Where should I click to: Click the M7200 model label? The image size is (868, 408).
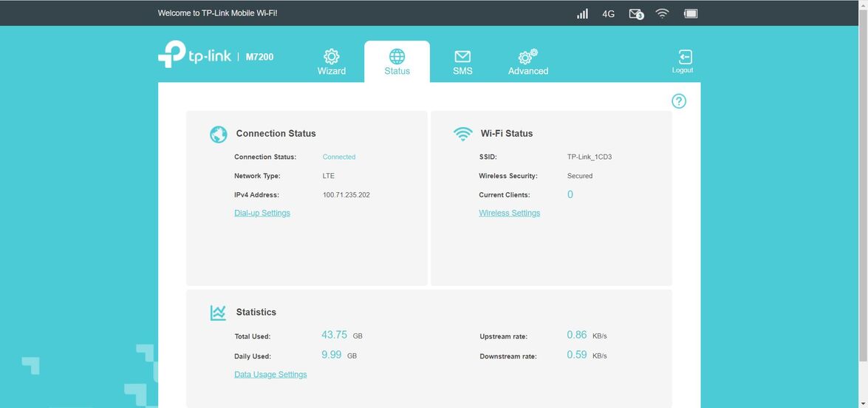[259, 56]
